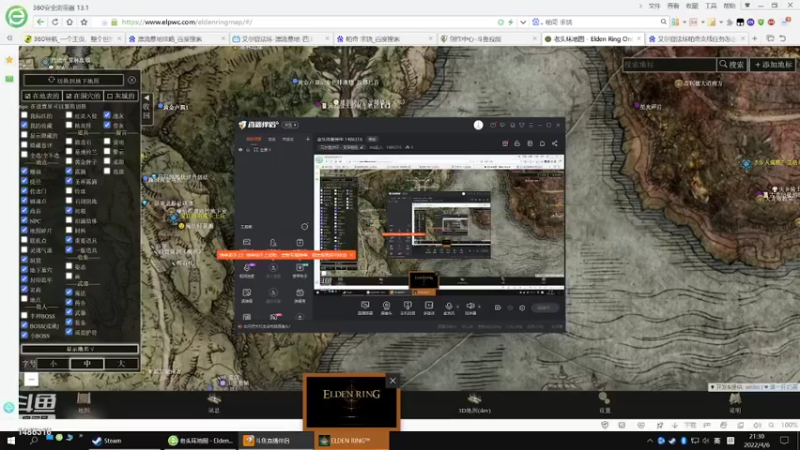Click the user avatar in the streaming window
The height and width of the screenshot is (450, 800).
[478, 125]
